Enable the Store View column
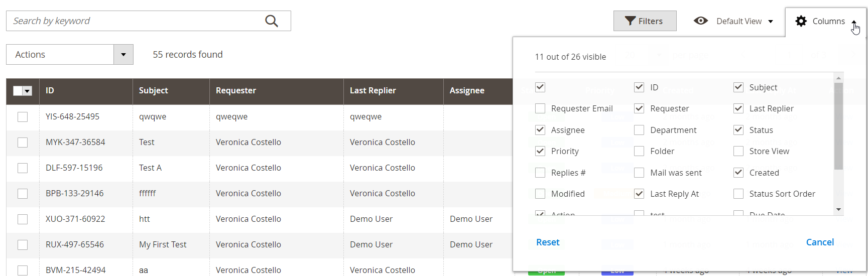868x276 pixels. (x=738, y=151)
